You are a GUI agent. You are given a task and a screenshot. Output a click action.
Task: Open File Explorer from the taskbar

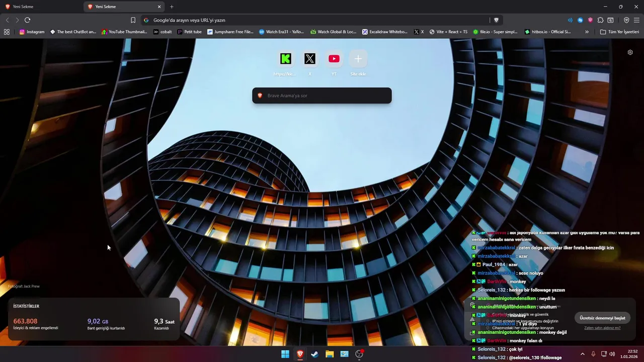tap(330, 354)
